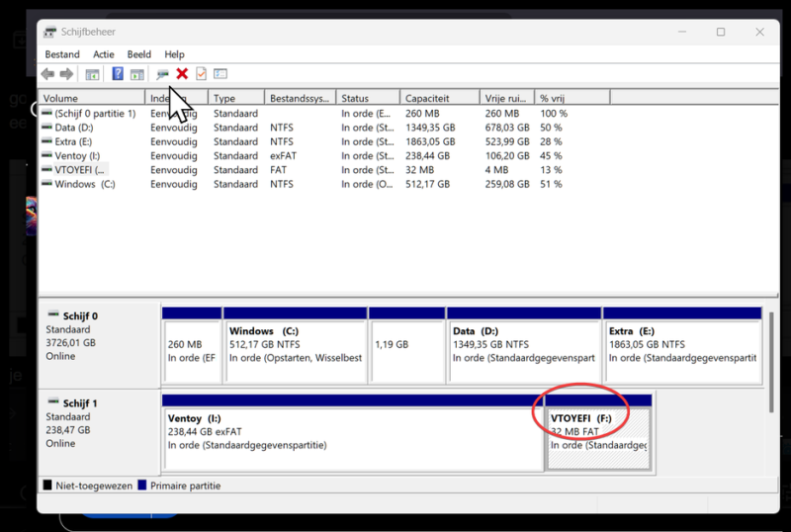Click the blue Primaire partitie legend swatch
Image resolution: width=791 pixels, height=532 pixels.
pos(141,486)
